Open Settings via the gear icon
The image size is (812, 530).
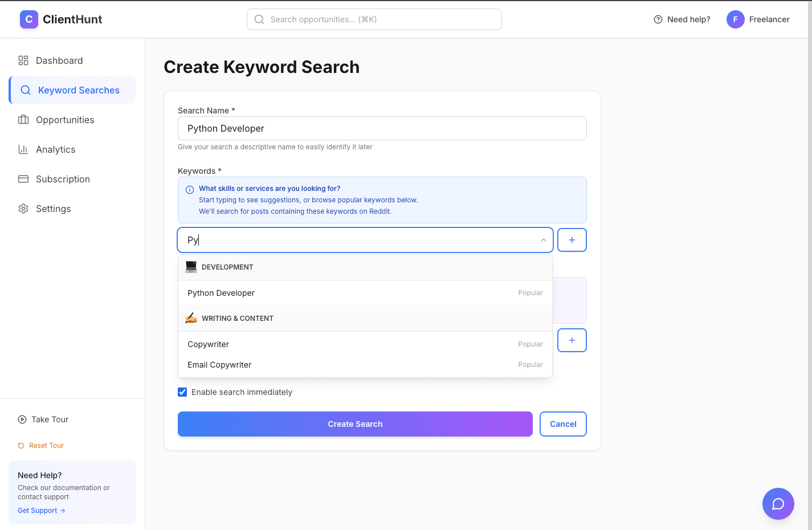pyautogui.click(x=23, y=209)
